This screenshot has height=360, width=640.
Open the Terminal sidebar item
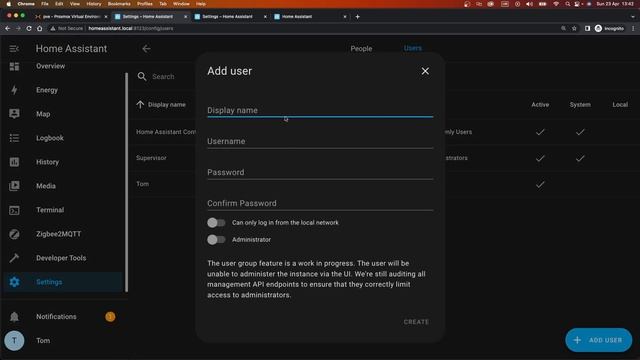click(63, 210)
